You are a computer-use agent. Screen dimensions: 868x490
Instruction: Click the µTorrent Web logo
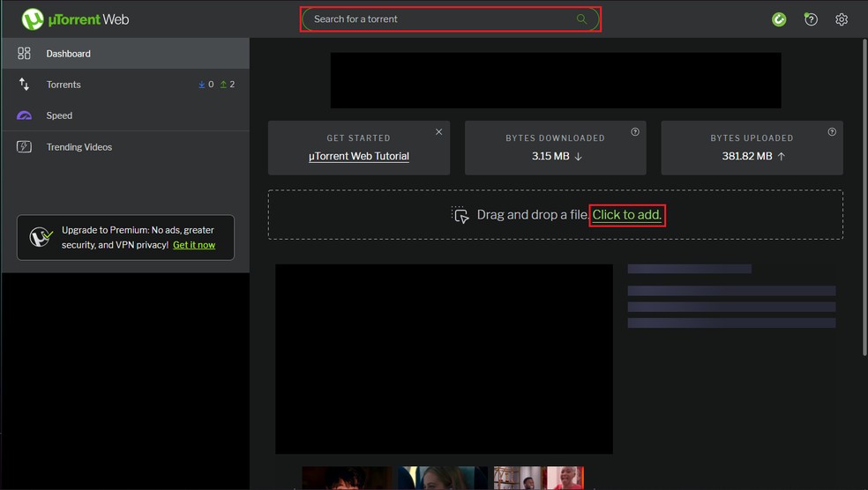[75, 19]
